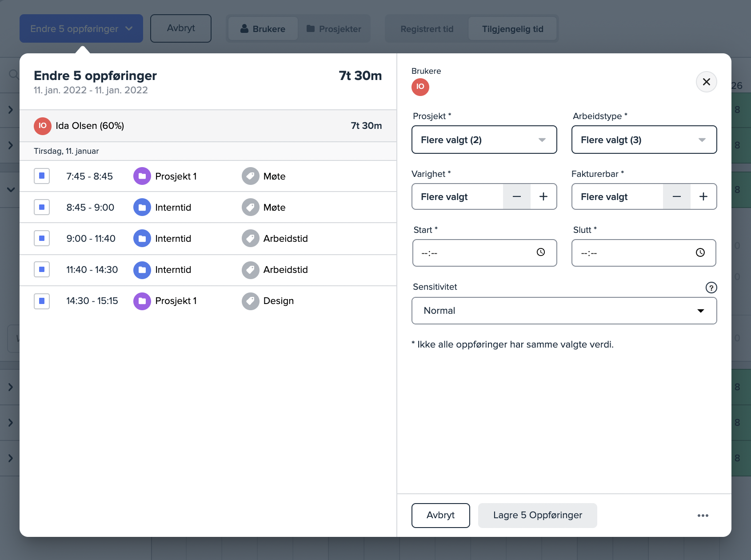Switch to the Prosjekter tab

pyautogui.click(x=334, y=29)
